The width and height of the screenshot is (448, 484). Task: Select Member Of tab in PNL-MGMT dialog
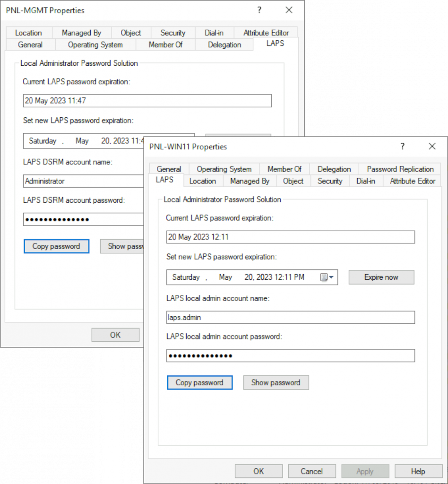(165, 45)
